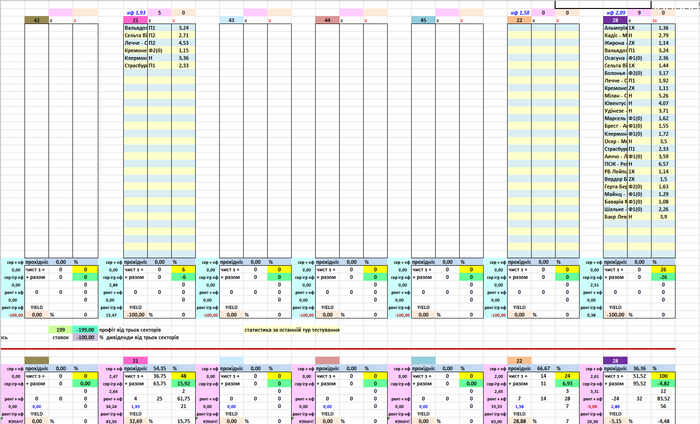Click the light green cell showing 199
Image resolution: width=700 pixels, height=424 pixels.
coord(61,330)
